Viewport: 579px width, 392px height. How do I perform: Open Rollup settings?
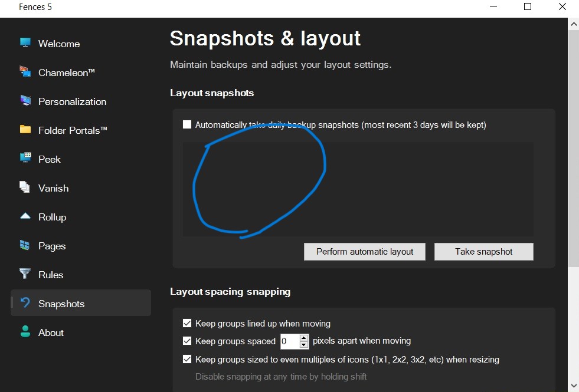pos(81,217)
